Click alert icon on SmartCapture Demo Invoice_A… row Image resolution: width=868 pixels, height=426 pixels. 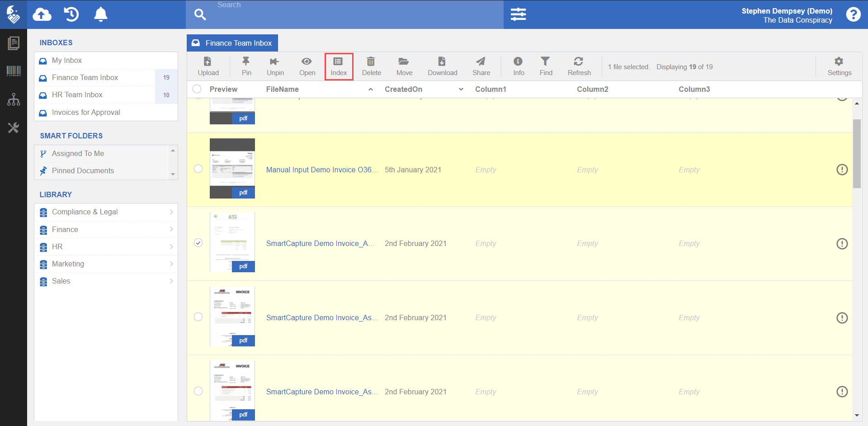point(842,244)
